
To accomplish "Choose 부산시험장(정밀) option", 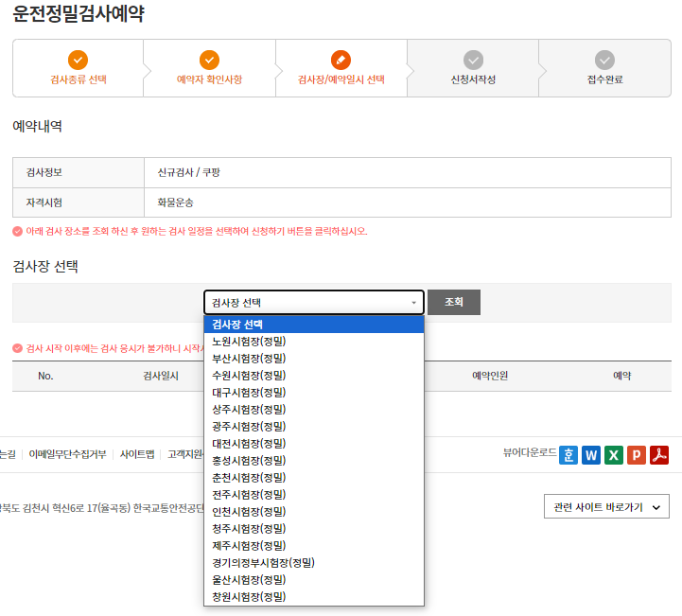I will click(314, 359).
